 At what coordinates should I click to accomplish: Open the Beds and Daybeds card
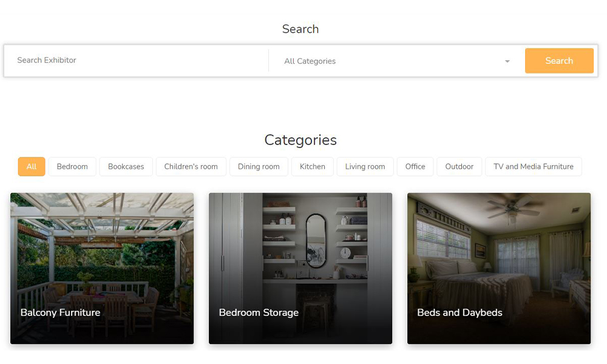pos(499,255)
